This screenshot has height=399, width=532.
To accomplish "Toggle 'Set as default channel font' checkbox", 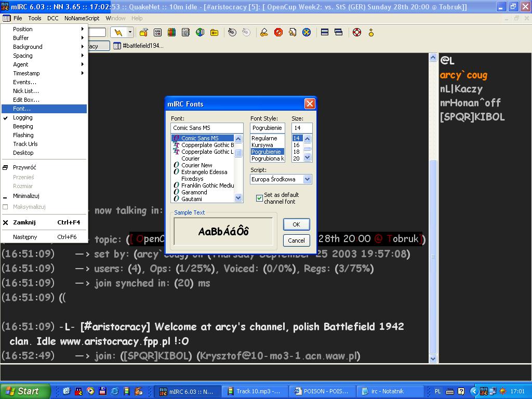I will point(259,198).
